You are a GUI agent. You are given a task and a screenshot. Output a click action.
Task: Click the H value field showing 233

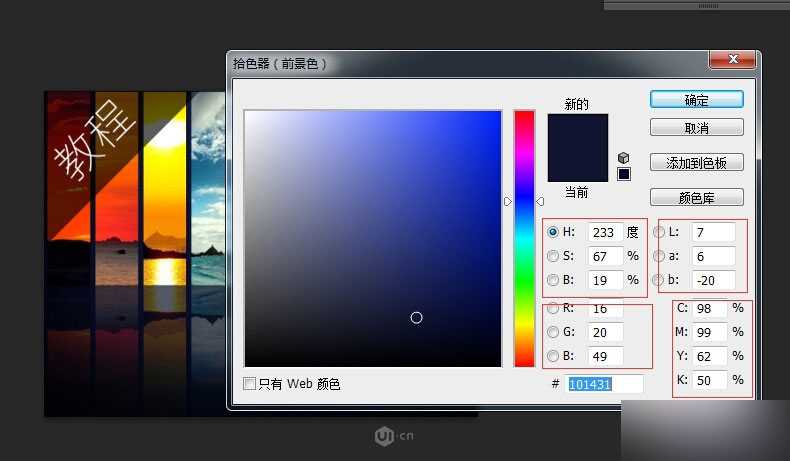(x=605, y=232)
